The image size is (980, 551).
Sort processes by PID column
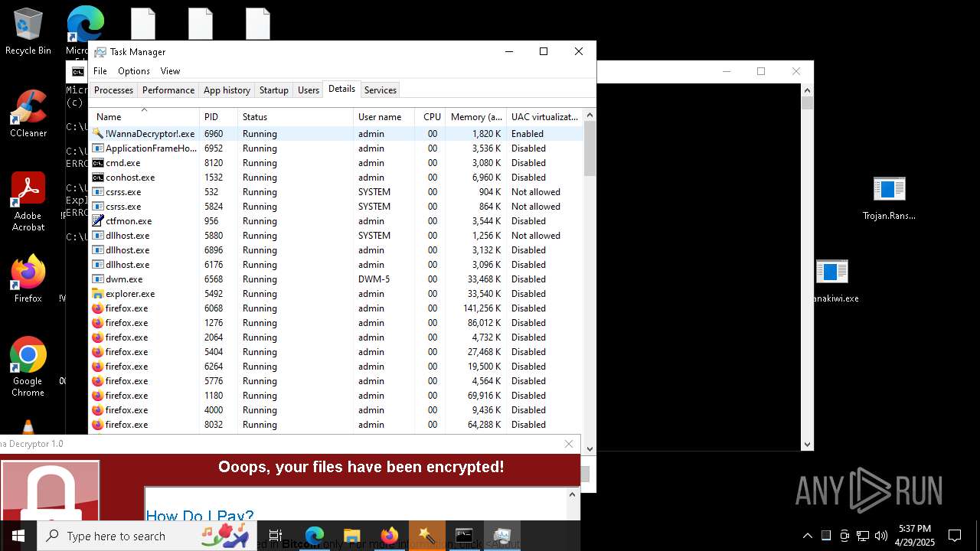218,117
